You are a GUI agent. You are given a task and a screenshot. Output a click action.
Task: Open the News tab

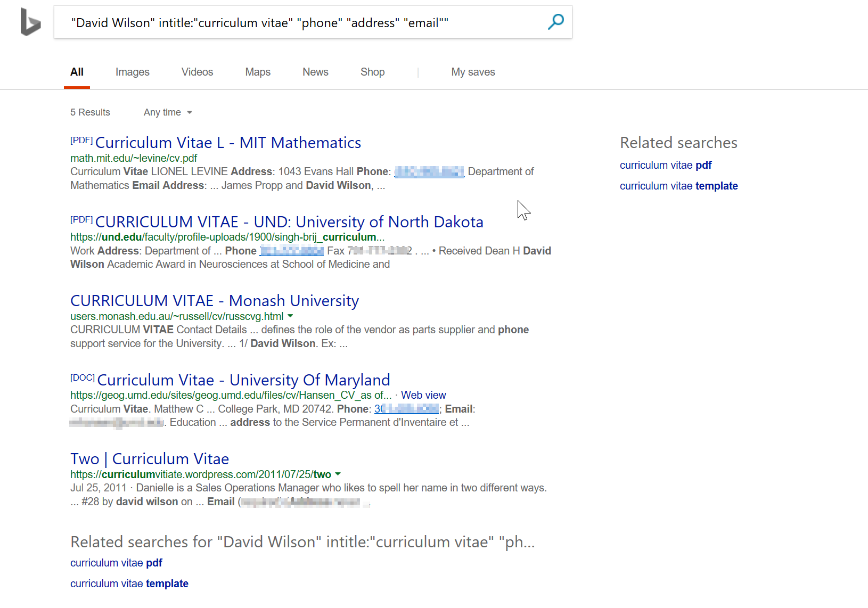315,72
